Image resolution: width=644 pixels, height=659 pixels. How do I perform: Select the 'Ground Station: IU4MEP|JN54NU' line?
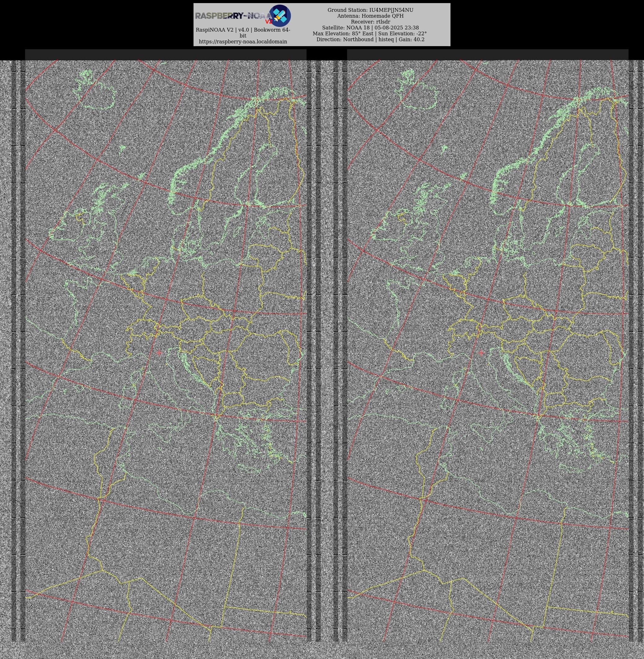tap(370, 10)
